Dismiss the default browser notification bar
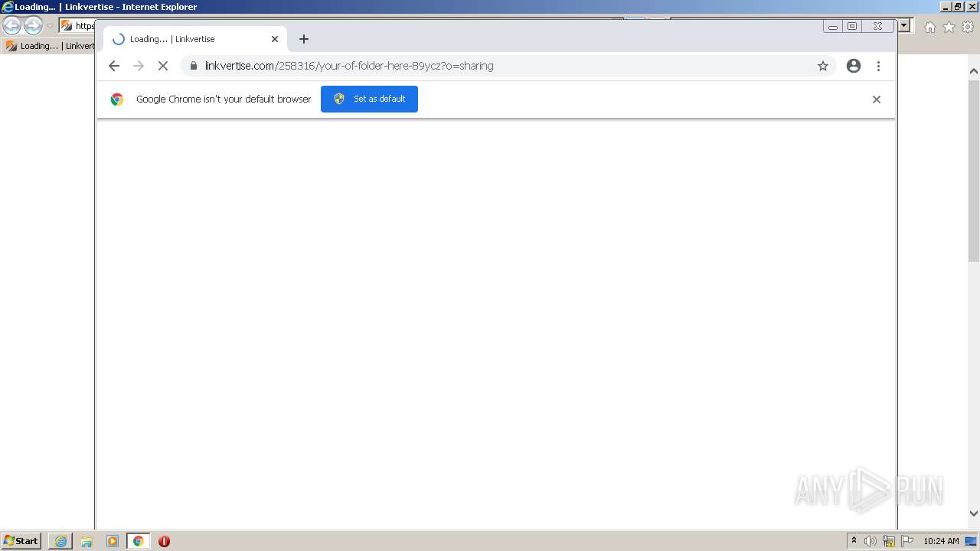Image resolution: width=980 pixels, height=551 pixels. 877,99
